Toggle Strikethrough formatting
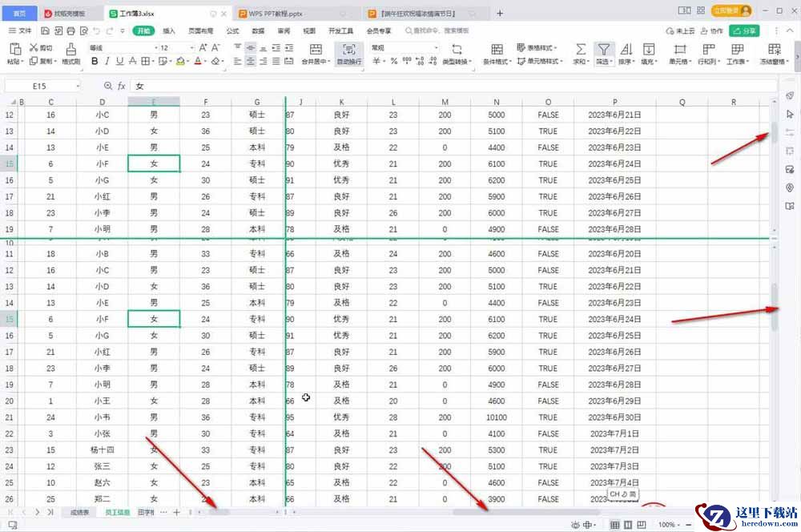The width and height of the screenshot is (801, 532). (x=132, y=62)
